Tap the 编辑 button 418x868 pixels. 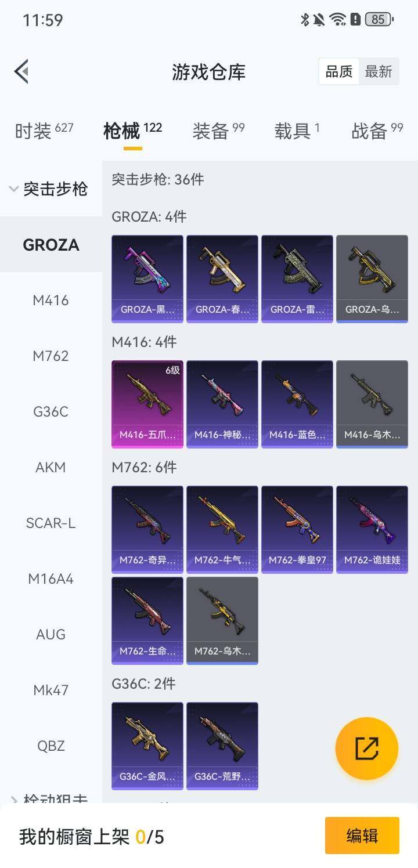click(x=362, y=836)
